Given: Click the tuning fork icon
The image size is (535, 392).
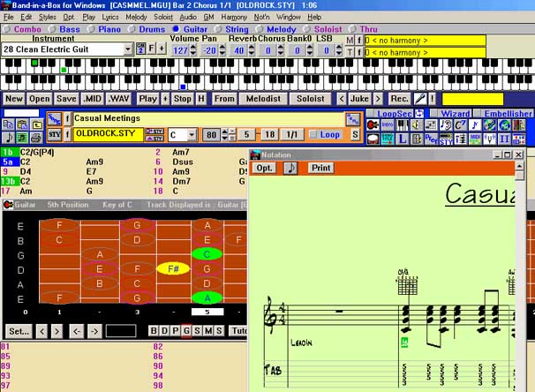Looking at the screenshot, I should click(490, 139).
